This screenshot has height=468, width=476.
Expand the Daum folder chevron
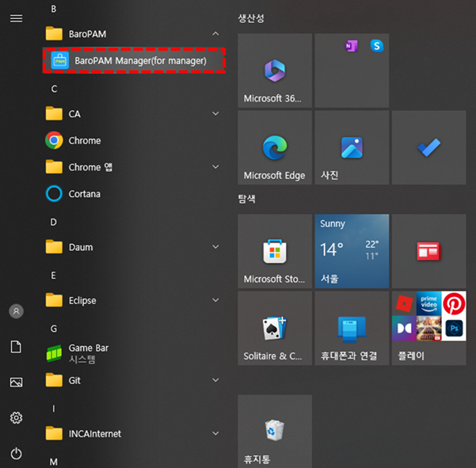coord(215,247)
